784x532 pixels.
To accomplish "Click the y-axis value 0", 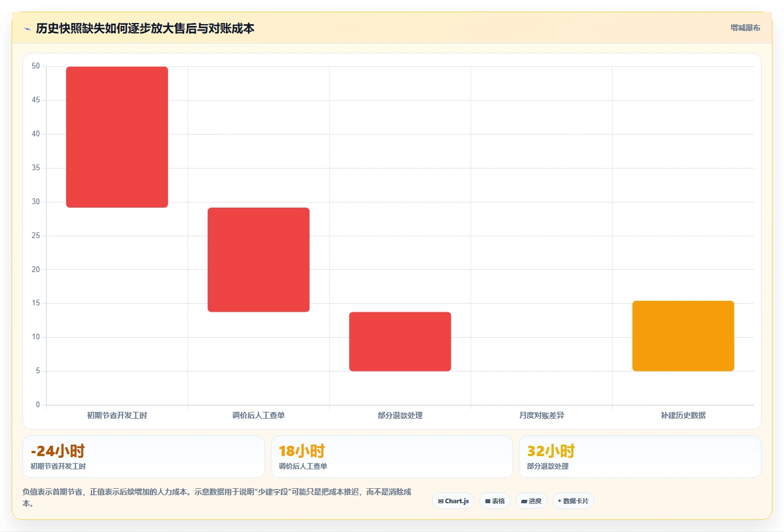I will [x=38, y=405].
